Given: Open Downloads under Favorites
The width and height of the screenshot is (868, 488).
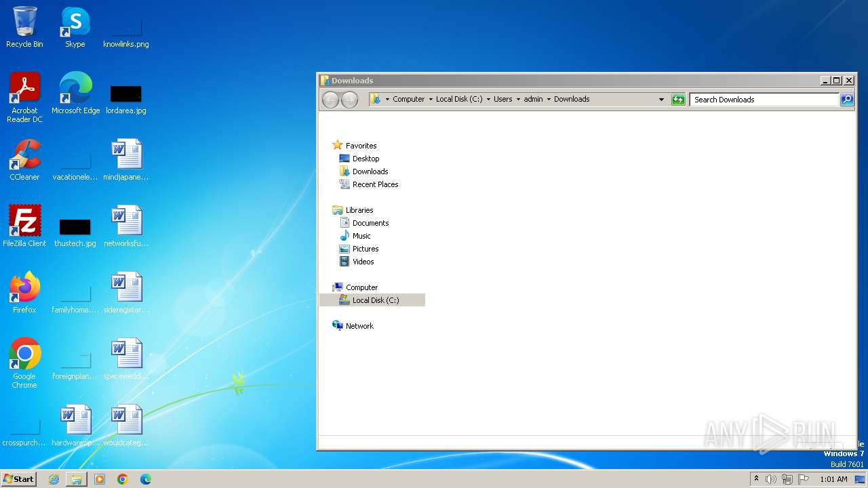Looking at the screenshot, I should 363,171.
